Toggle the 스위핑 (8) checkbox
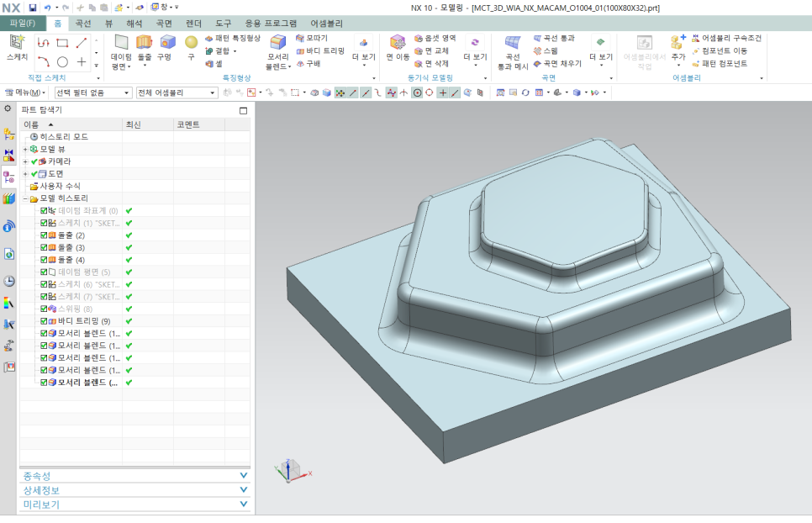Screen dimensions: 812x523 [x=44, y=309]
